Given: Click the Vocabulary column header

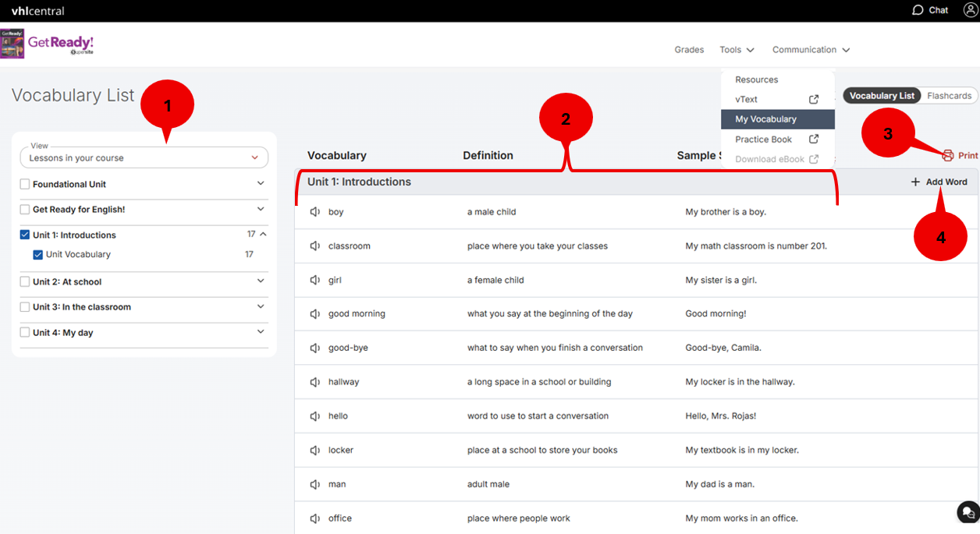Looking at the screenshot, I should coord(336,156).
